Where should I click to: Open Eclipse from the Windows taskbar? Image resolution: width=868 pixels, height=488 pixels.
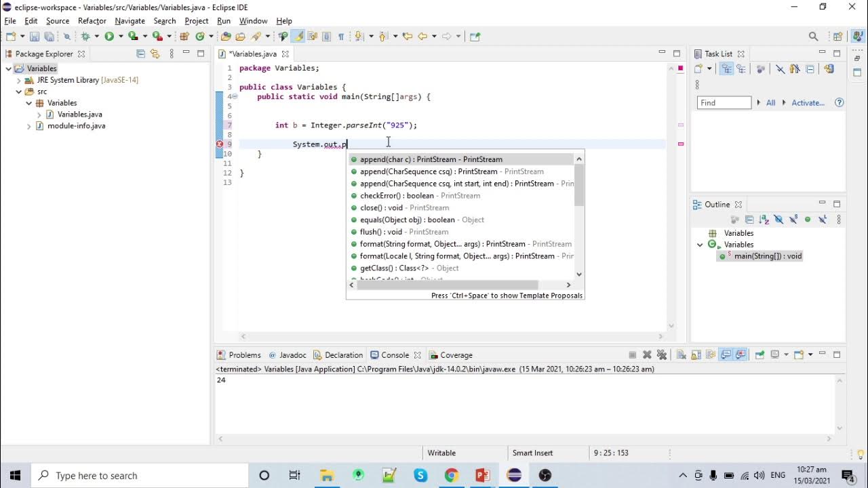pos(514,475)
